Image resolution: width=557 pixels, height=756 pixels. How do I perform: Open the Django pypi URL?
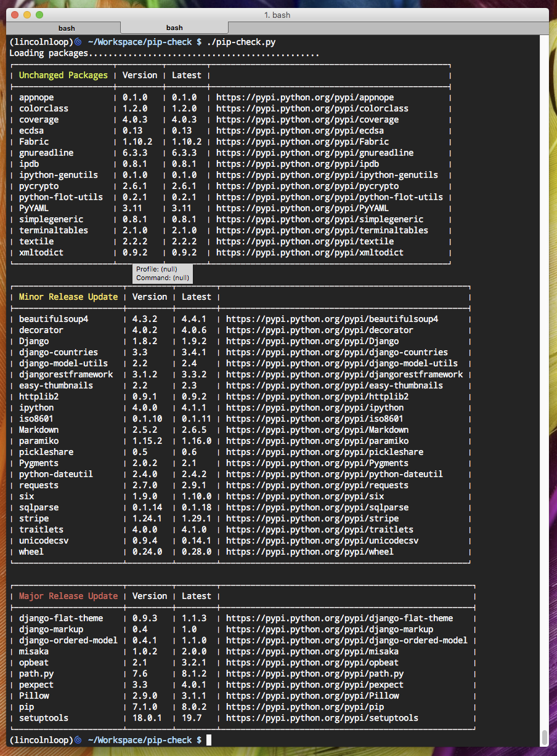312,341
